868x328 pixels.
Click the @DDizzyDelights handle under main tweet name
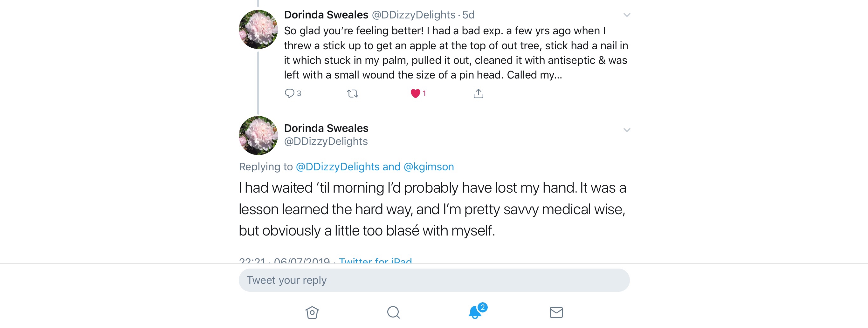coord(326,141)
